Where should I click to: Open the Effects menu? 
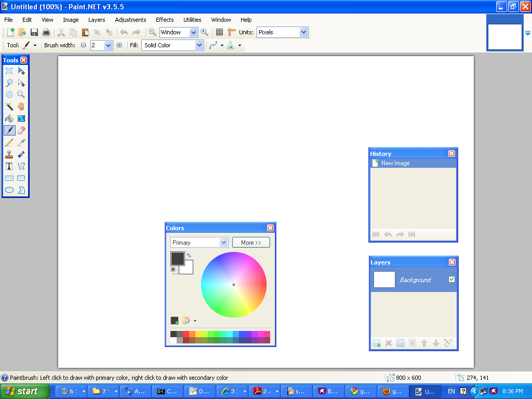coord(165,20)
